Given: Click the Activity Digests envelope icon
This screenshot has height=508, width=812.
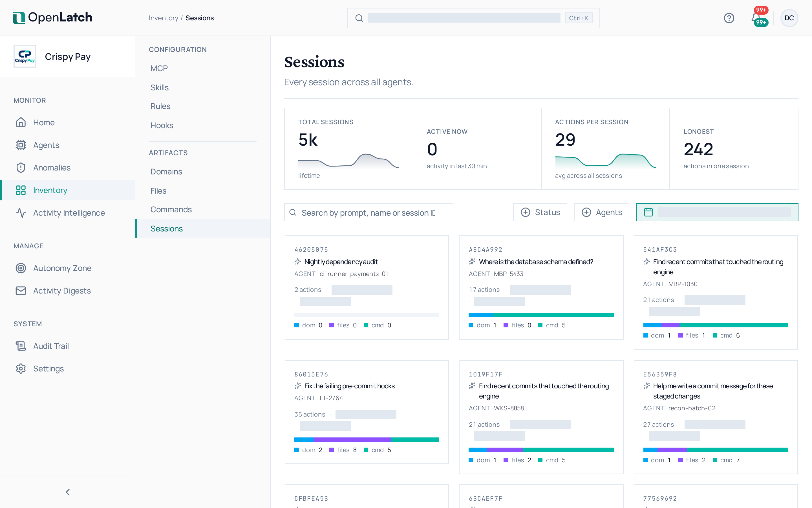Looking at the screenshot, I should pyautogui.click(x=21, y=290).
